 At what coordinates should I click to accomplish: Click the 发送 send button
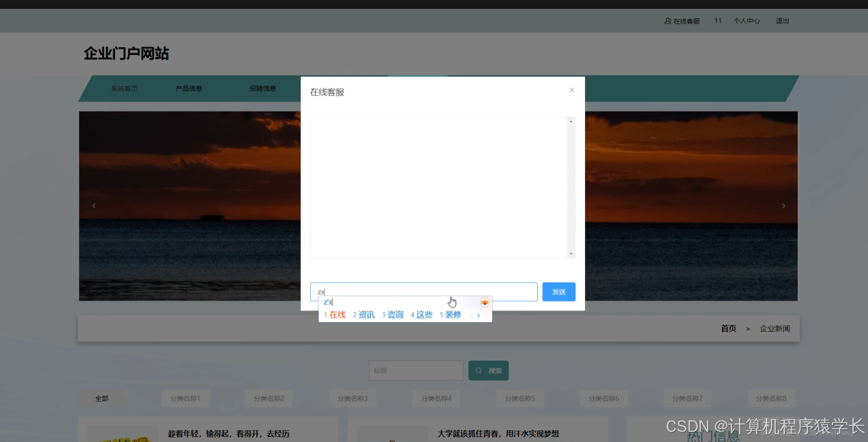pyautogui.click(x=559, y=292)
